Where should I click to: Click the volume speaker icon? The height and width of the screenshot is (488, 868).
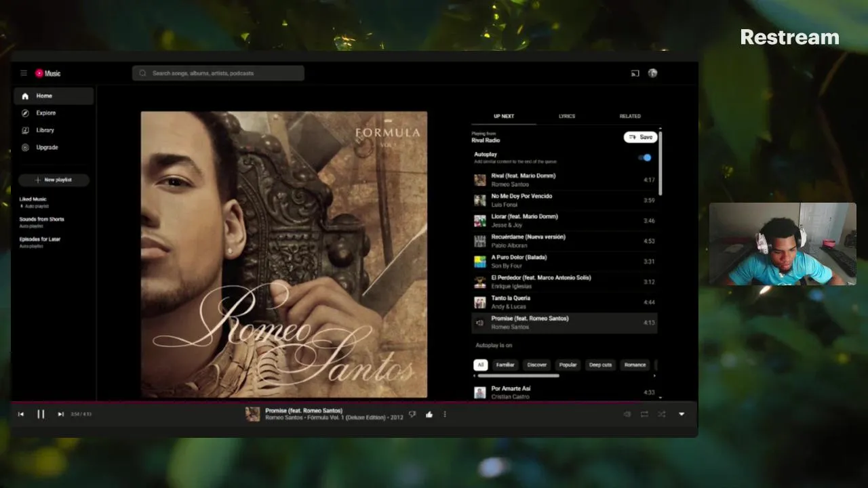627,414
